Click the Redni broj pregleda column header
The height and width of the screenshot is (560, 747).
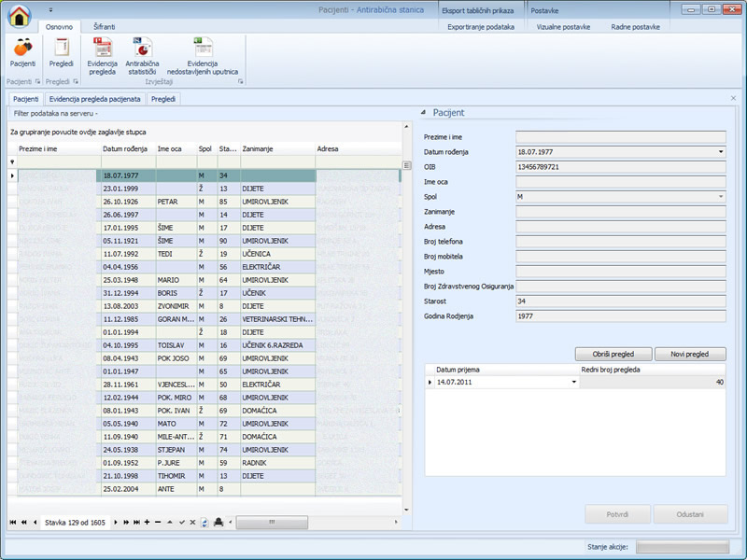[652, 370]
